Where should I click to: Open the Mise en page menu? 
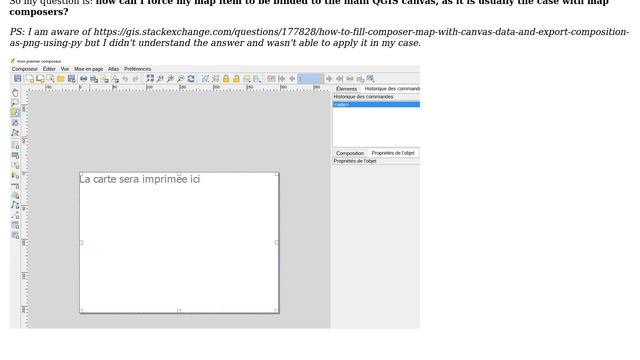pyautogui.click(x=89, y=69)
